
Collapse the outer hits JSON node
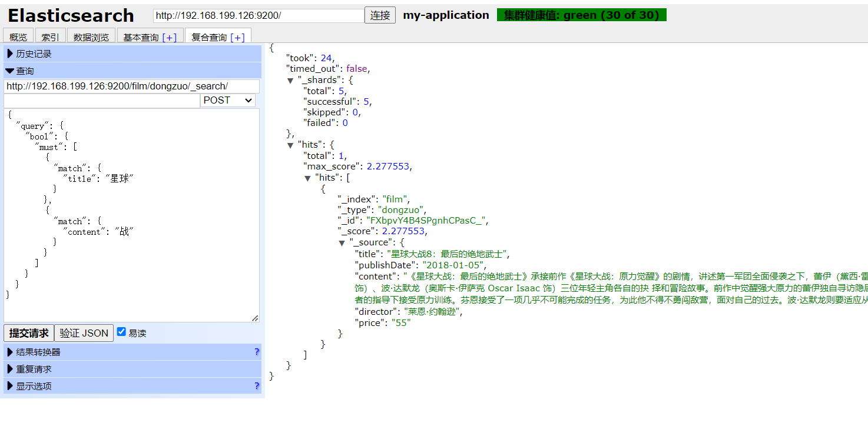290,145
